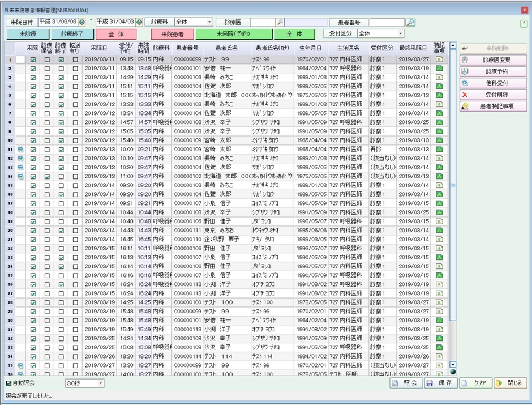Select the 未診療 filter tab

[28, 34]
